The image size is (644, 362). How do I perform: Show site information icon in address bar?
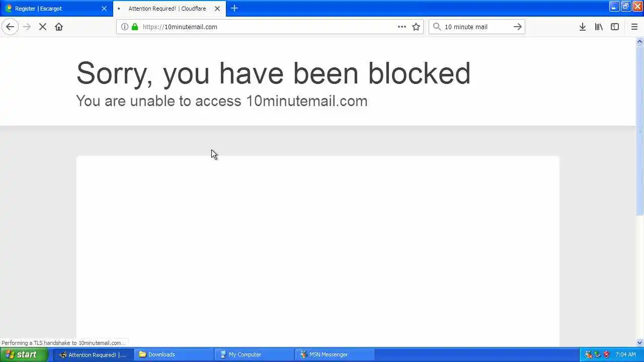click(125, 27)
